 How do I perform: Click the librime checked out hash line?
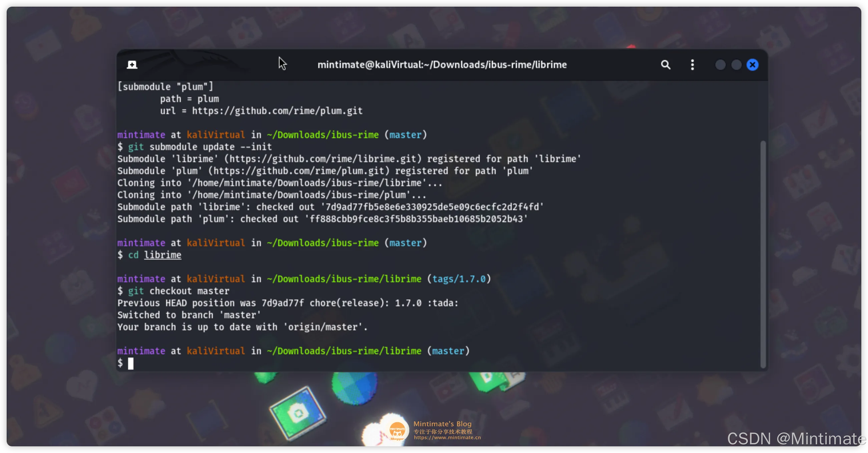point(330,207)
